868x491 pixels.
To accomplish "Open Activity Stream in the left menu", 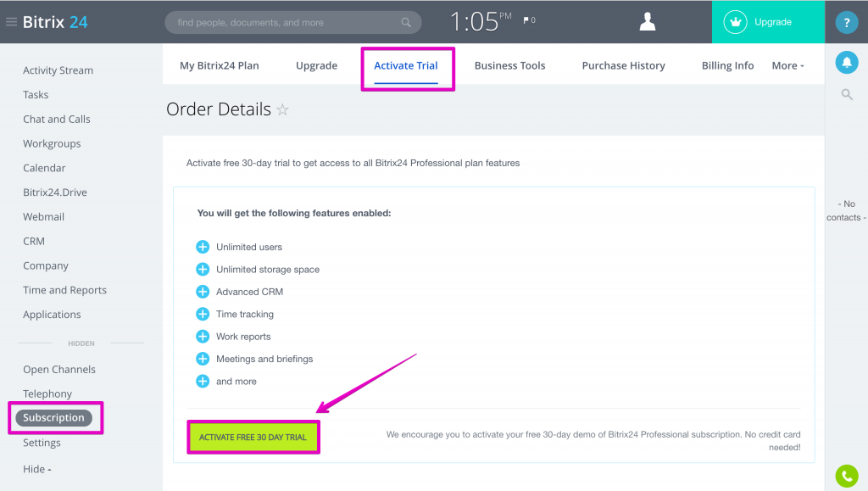I will pyautogui.click(x=58, y=70).
